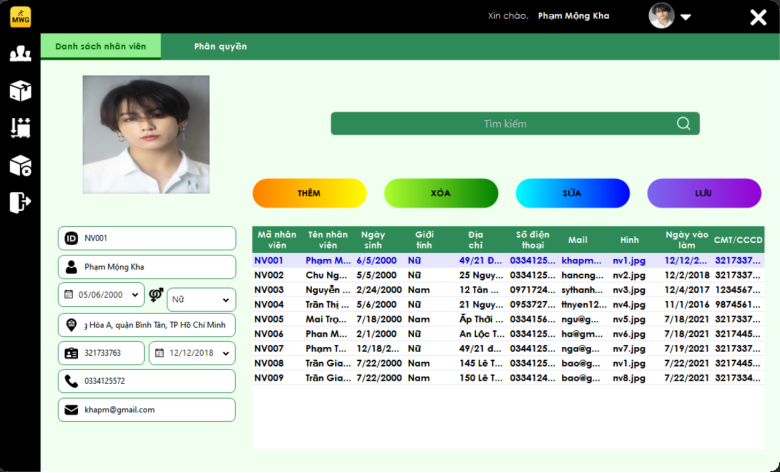Click the calendar icon in the birth date picker

coord(69,295)
